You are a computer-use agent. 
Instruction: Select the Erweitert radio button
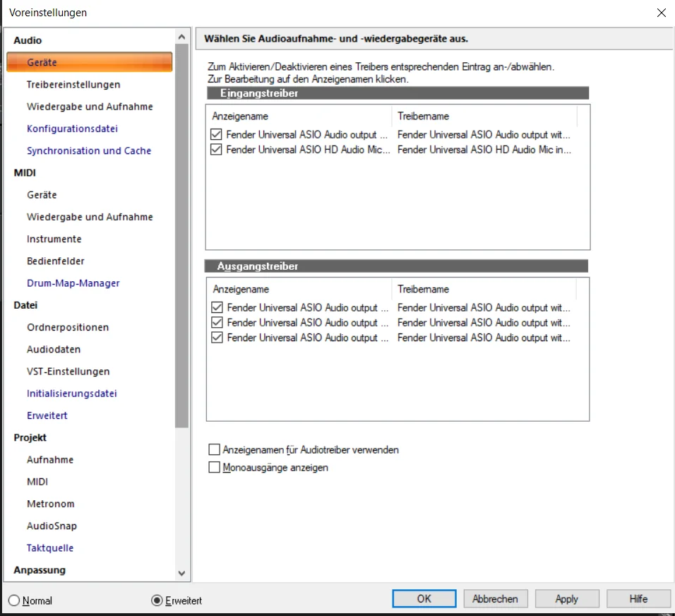click(x=157, y=600)
